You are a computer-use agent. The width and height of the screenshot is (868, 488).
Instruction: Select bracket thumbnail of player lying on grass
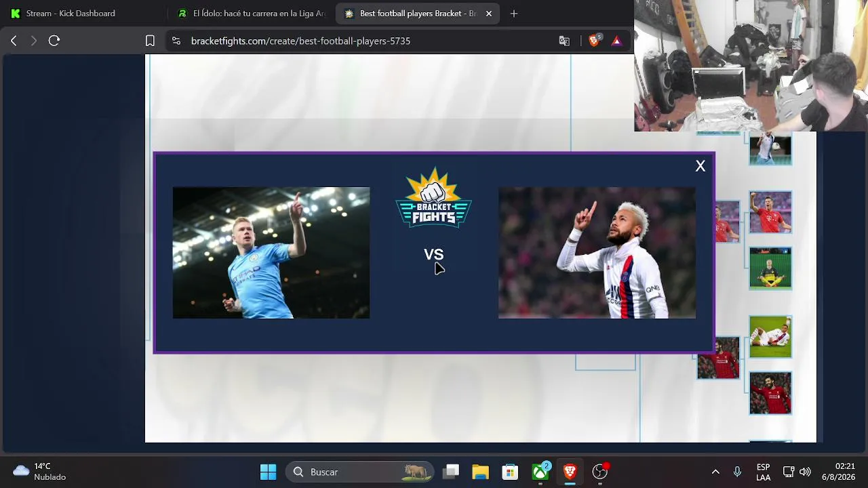click(770, 337)
